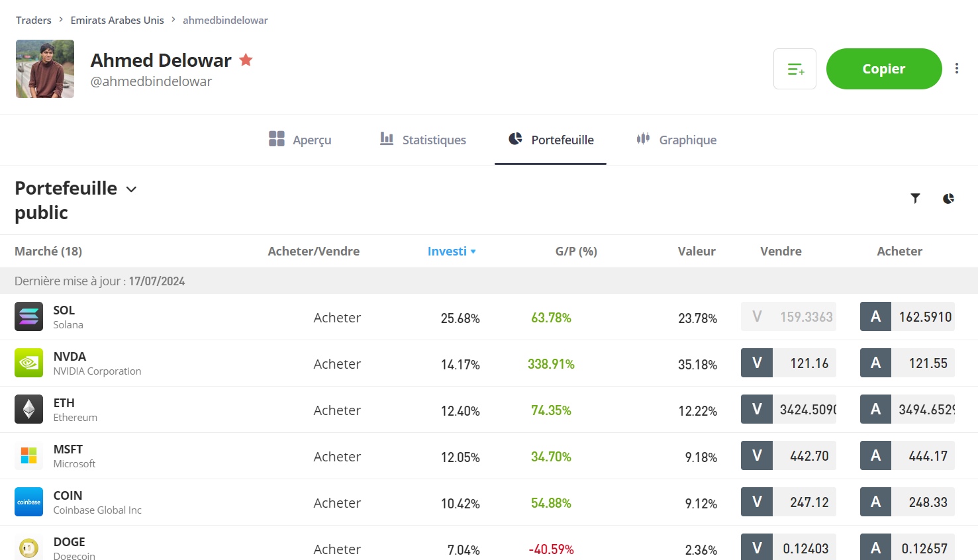The width and height of the screenshot is (978, 560).
Task: Navigate to the Traders breadcrumb link
Action: [33, 20]
